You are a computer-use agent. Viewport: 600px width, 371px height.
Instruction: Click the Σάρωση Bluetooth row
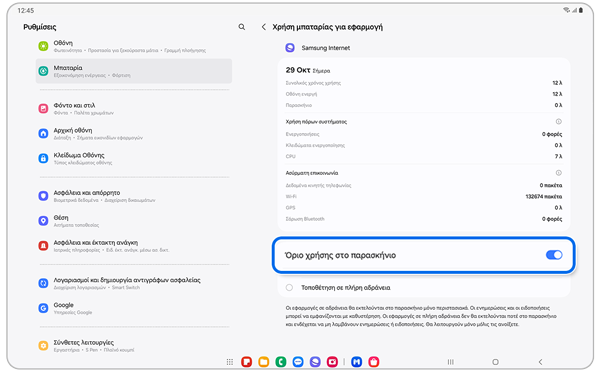424,219
